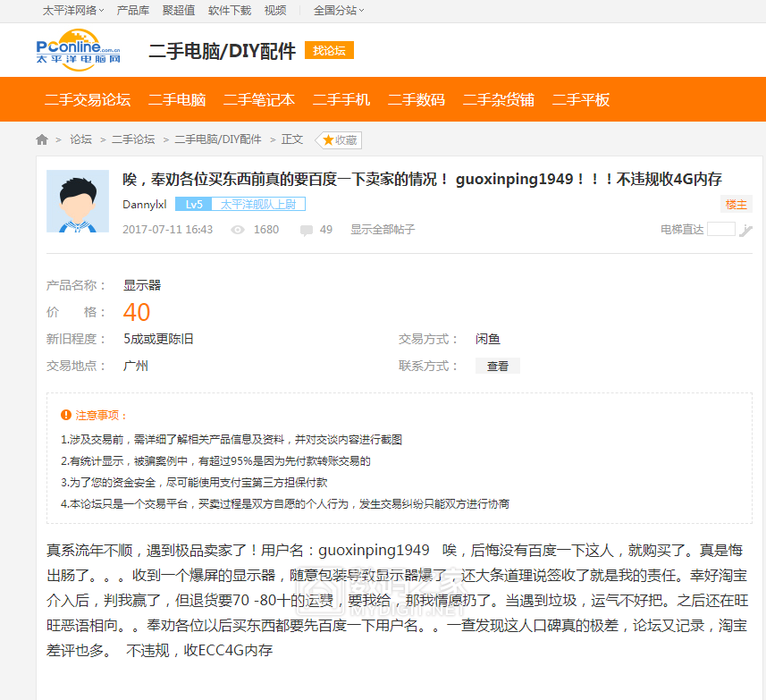Go to 二手交易论坛 tab
The width and height of the screenshot is (766, 700).
point(88,99)
